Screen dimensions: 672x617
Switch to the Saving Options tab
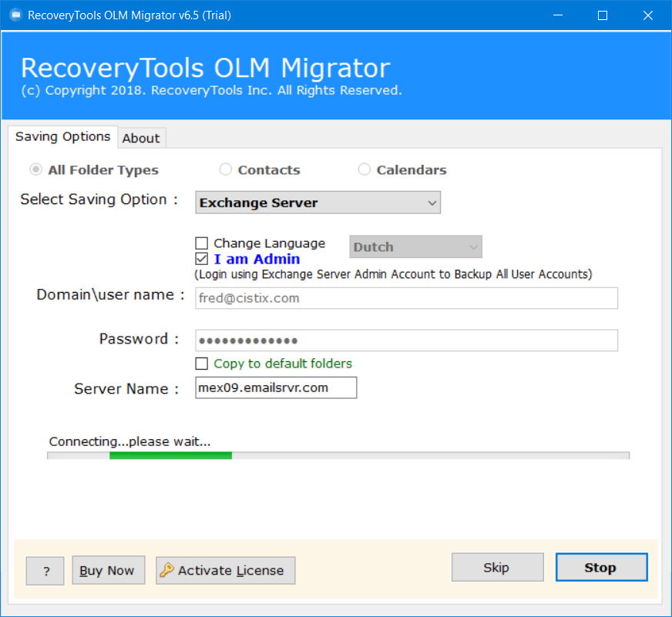[62, 136]
